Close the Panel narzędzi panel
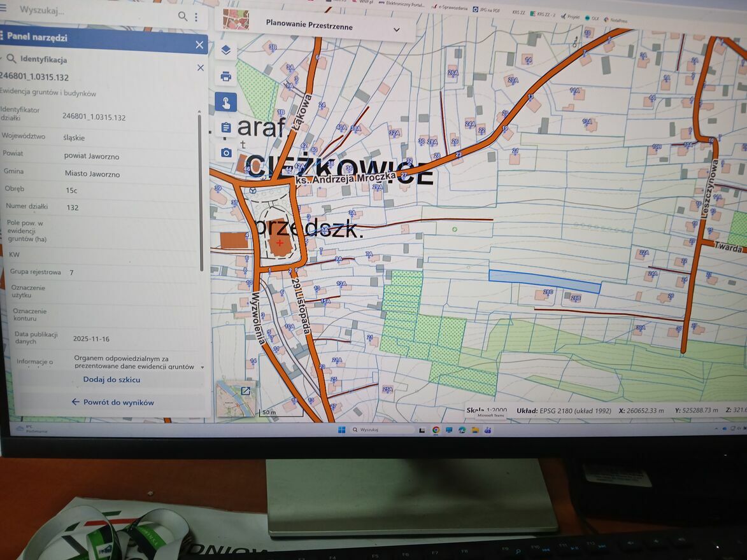The height and width of the screenshot is (560, 747). pos(199,45)
